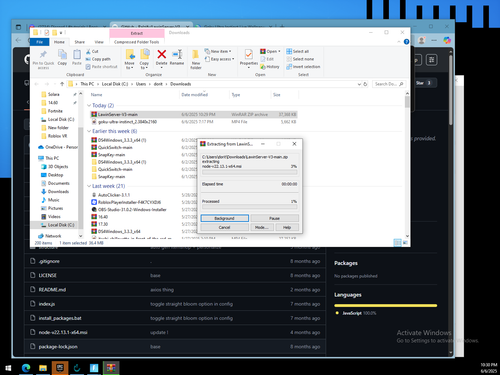Click the red X Delete icon
Viewport: 500px width, 375px height.
[162, 54]
